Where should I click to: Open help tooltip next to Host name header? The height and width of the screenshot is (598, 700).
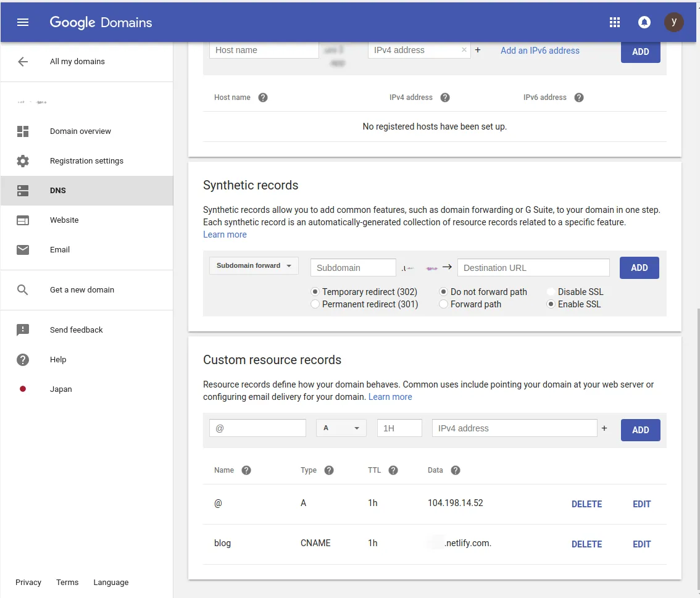(263, 98)
